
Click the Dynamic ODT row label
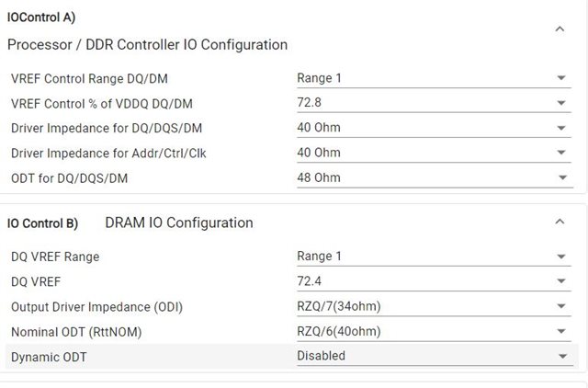tap(49, 357)
